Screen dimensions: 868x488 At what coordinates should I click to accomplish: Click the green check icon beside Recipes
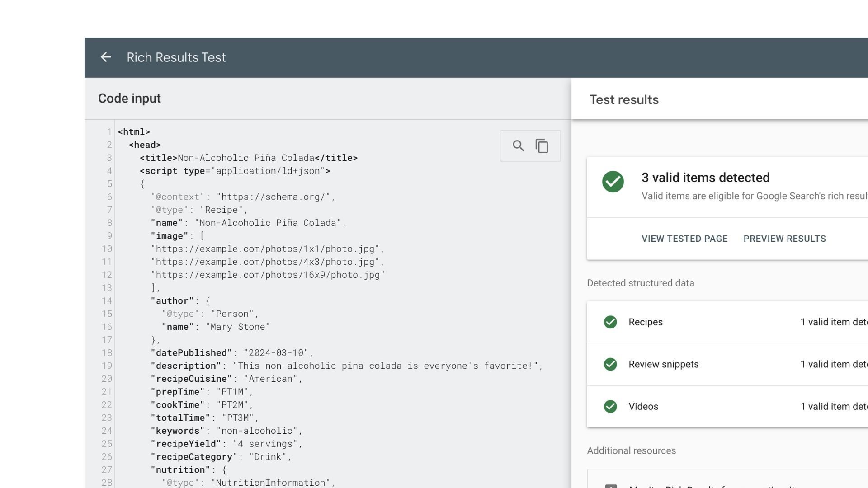pos(610,322)
